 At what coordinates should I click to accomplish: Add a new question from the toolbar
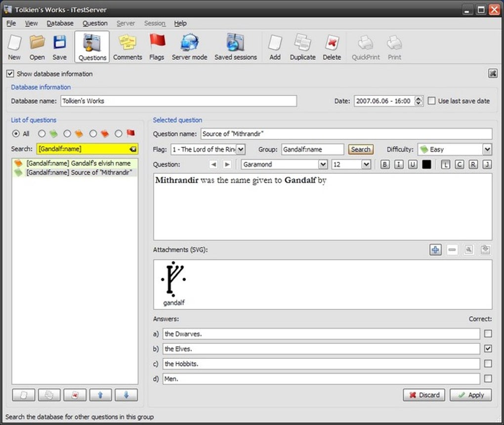click(x=275, y=47)
